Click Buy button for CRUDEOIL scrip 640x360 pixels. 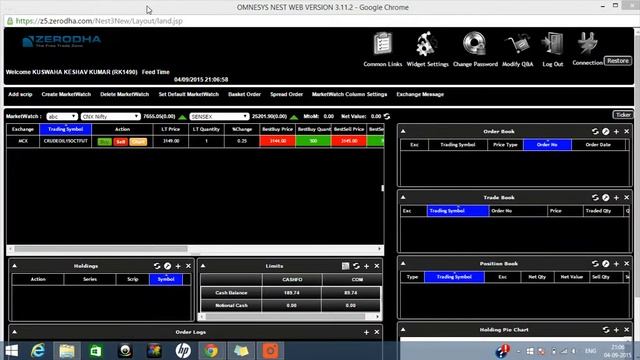(104, 142)
